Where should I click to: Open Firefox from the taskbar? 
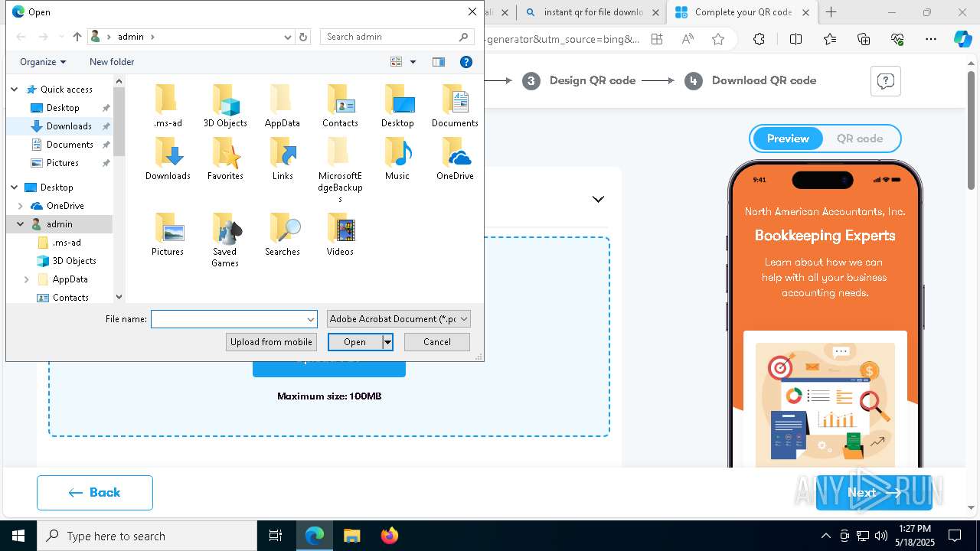[x=389, y=536]
